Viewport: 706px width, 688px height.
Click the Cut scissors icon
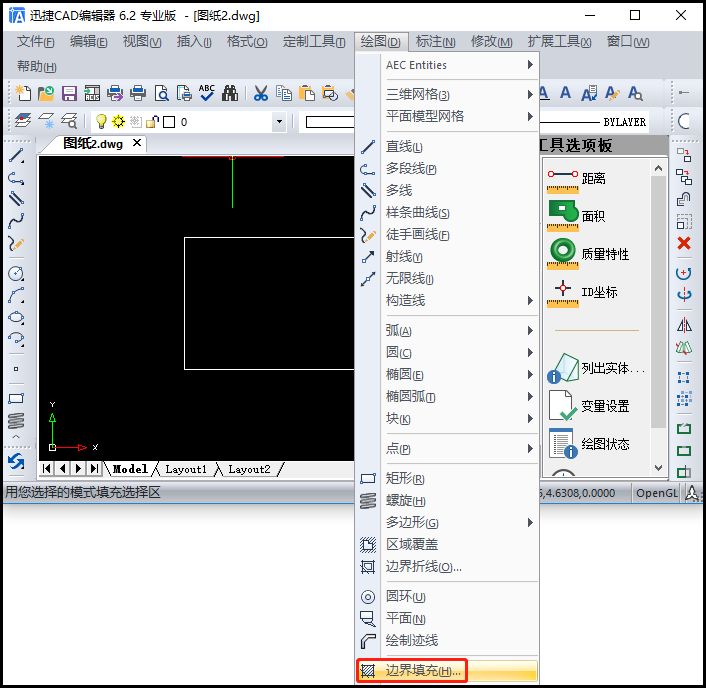[x=261, y=93]
